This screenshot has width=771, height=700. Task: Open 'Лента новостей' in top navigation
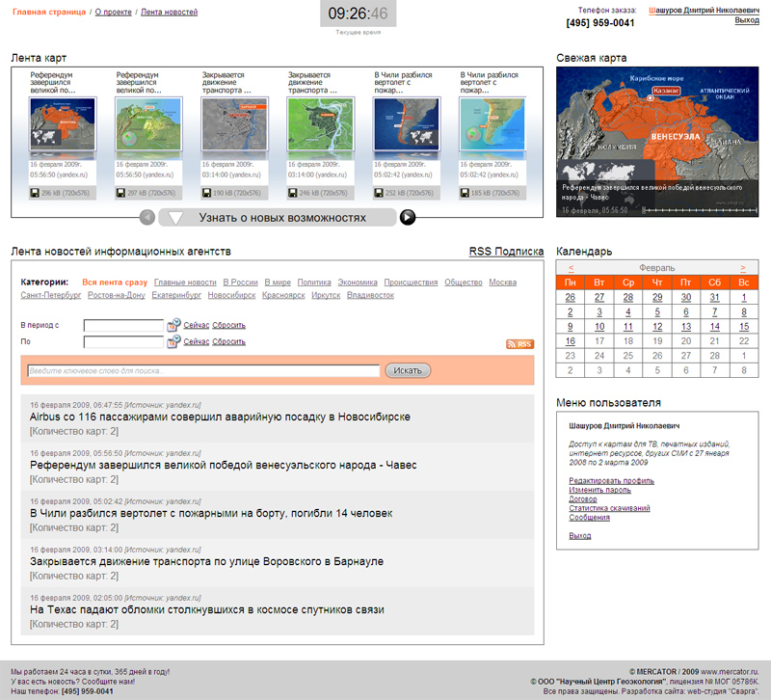click(169, 13)
